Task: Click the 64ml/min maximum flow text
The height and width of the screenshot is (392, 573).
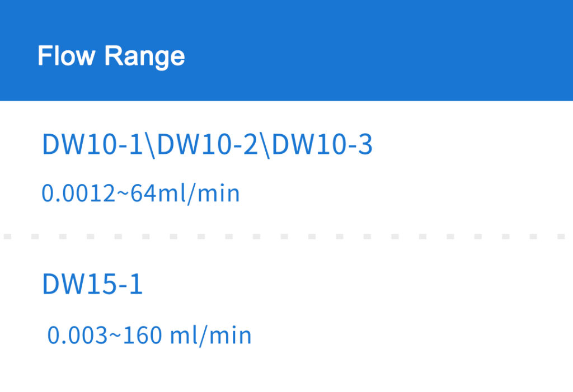Action: point(185,193)
